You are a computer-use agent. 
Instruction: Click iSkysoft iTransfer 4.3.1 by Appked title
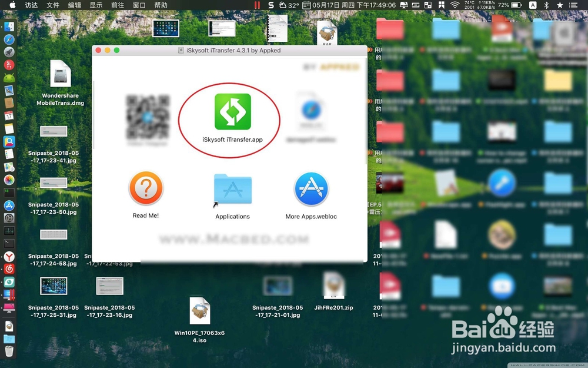pyautogui.click(x=233, y=50)
